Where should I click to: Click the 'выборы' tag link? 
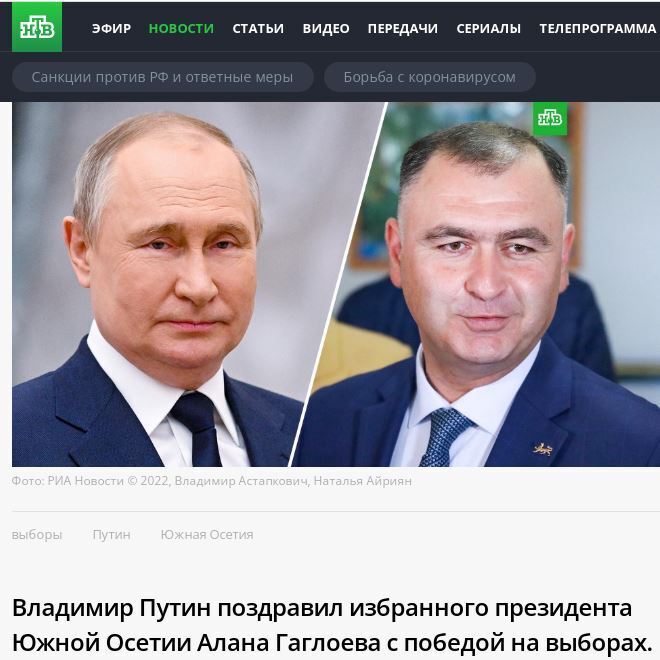37,535
